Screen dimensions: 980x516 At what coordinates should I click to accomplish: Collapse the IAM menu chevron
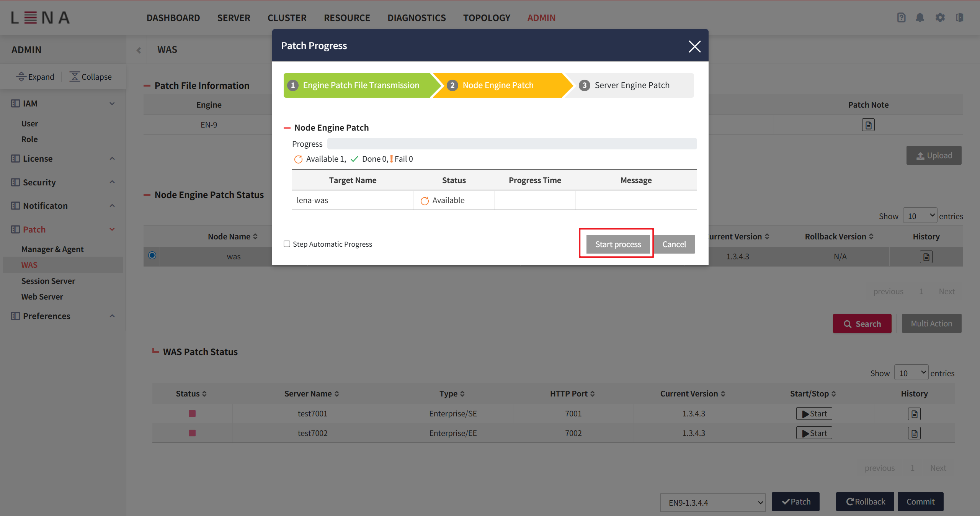point(112,103)
